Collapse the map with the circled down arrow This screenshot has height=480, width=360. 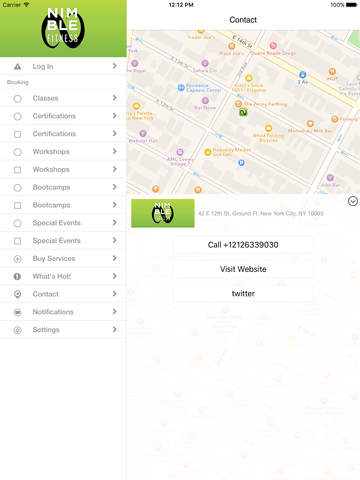point(353,201)
